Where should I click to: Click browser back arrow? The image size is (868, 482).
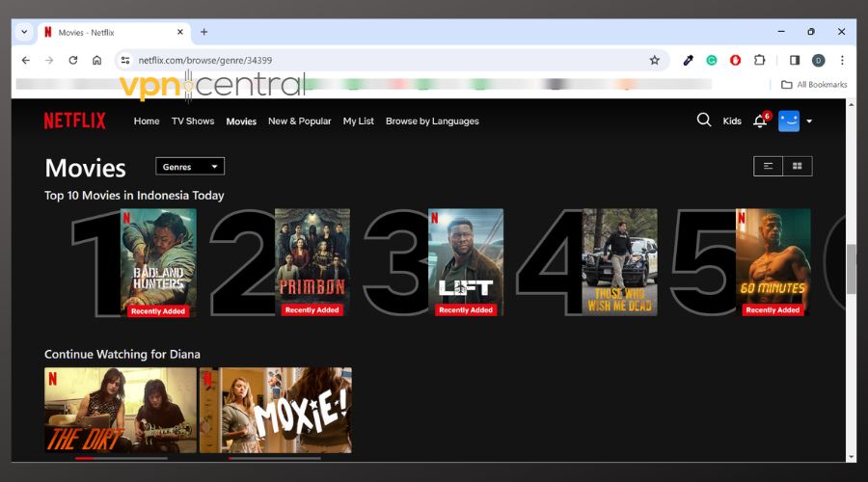[x=25, y=61]
